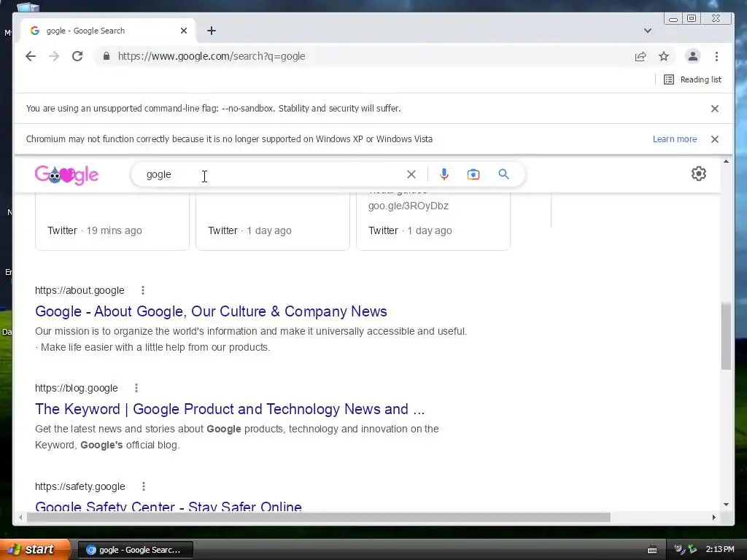Open the profile avatar menu
This screenshot has height=560, width=747.
click(x=693, y=56)
